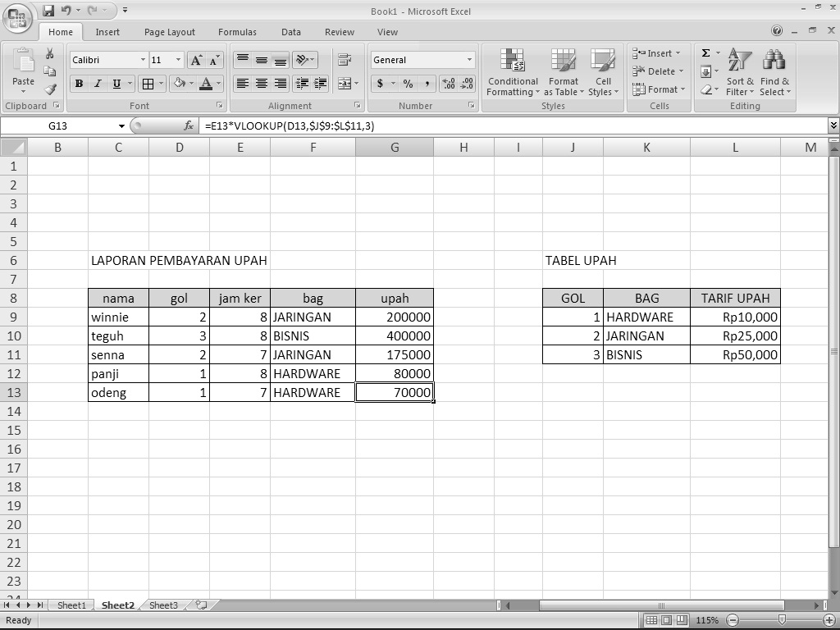Toggle Wrap Text on the cell
Screen dimensions: 840x630
[345, 59]
